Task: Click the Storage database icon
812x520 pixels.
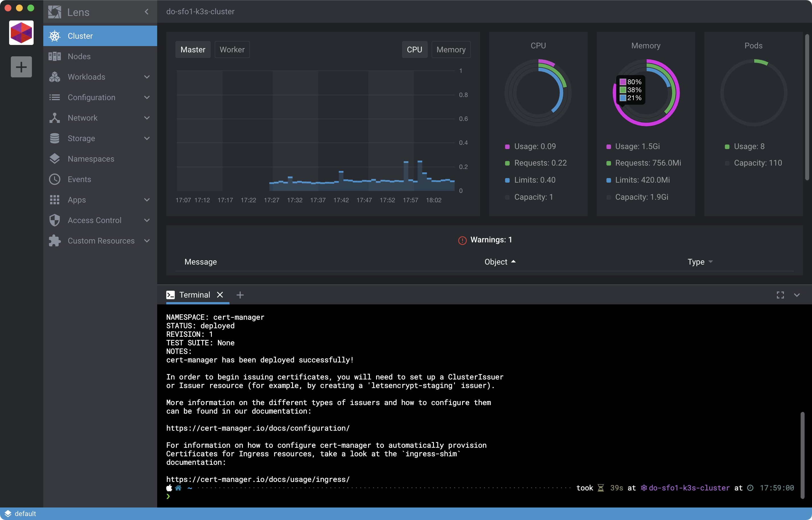Action: click(x=54, y=138)
